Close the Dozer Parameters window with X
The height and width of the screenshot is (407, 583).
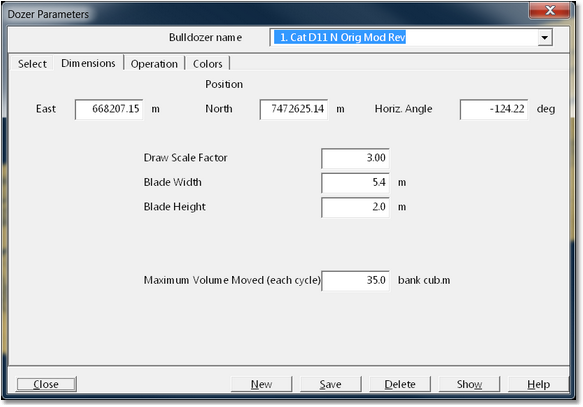coord(550,10)
